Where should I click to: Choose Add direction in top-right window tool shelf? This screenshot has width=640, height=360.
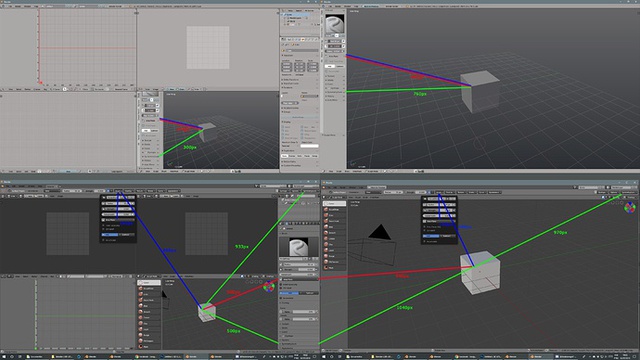(x=330, y=67)
